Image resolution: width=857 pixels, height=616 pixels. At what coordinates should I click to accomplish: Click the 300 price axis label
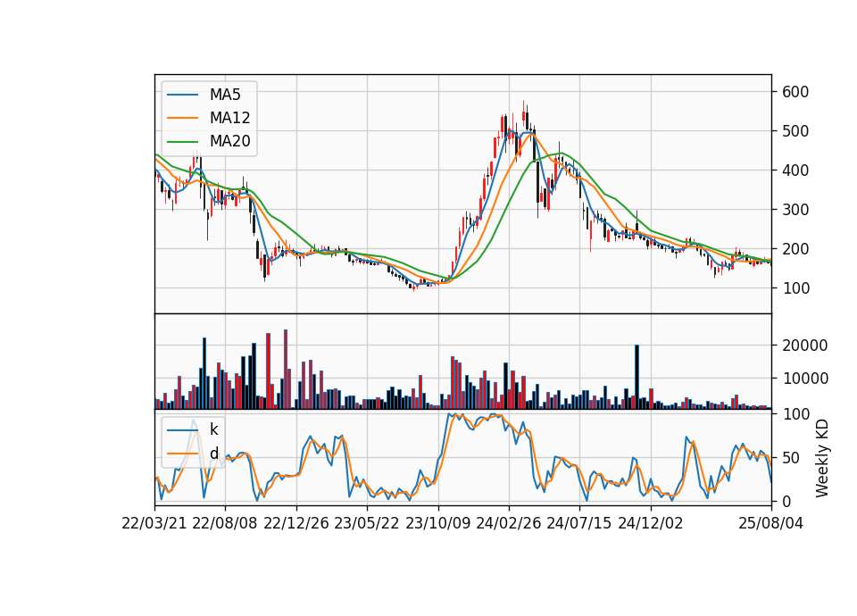coord(795,209)
